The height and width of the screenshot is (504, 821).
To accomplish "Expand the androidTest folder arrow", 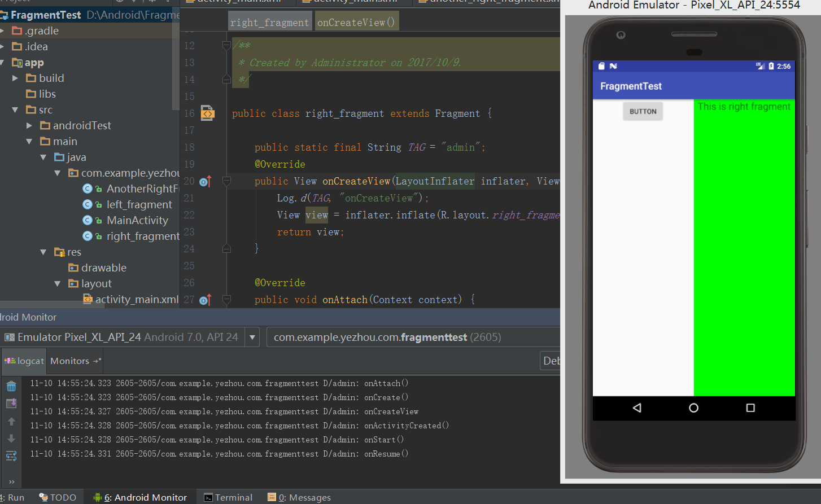I will 29,125.
